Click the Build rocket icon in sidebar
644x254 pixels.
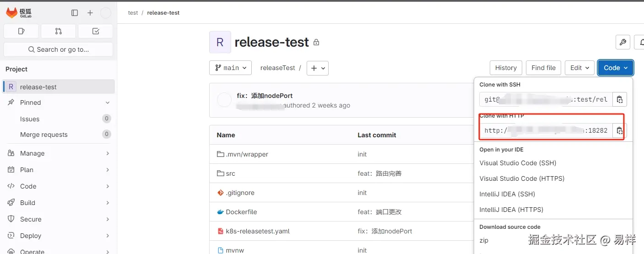point(11,203)
